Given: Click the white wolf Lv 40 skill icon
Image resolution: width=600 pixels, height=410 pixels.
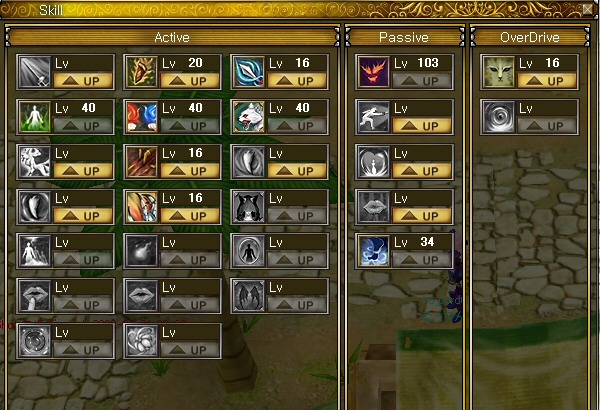Looking at the screenshot, I should pyautogui.click(x=249, y=117).
